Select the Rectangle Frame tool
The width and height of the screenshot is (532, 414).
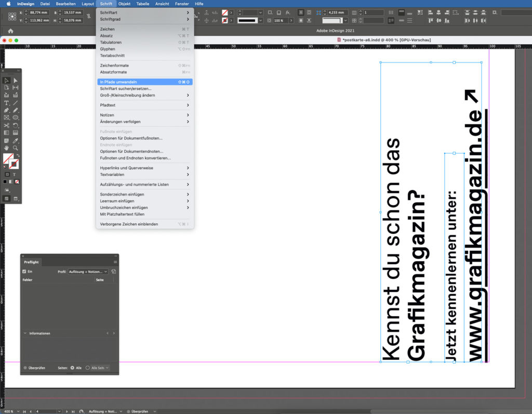6,118
